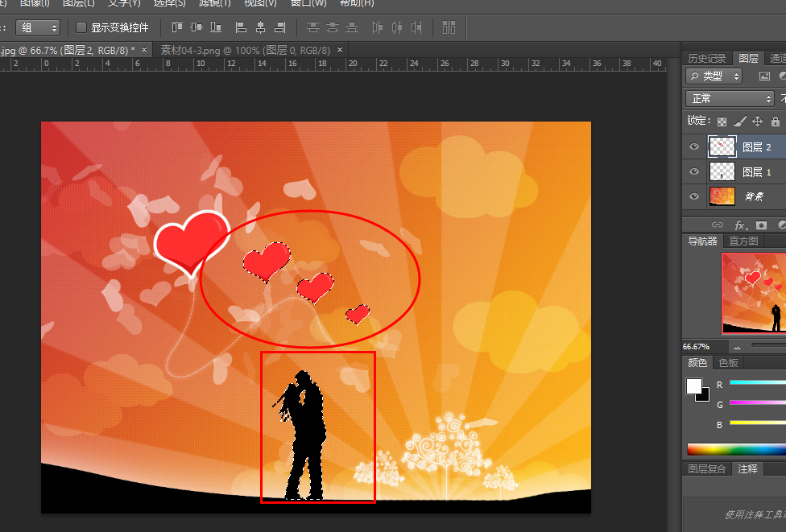Align bottom edges of layers

coord(216,27)
